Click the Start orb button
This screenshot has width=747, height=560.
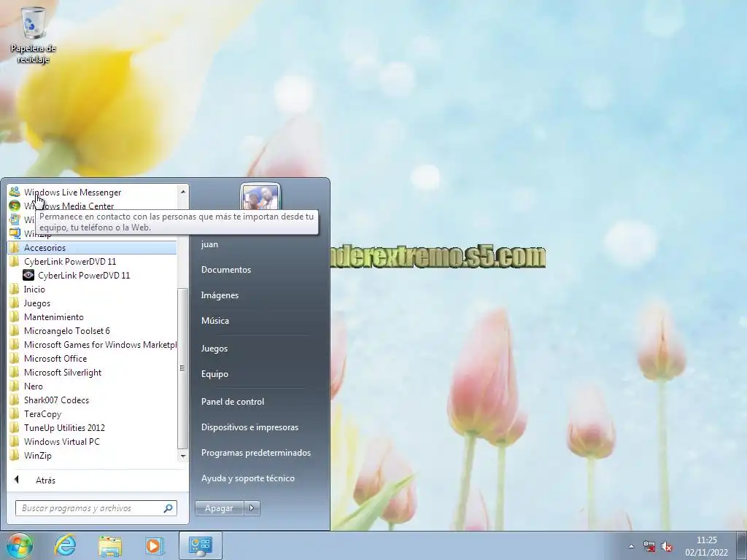coord(20,545)
